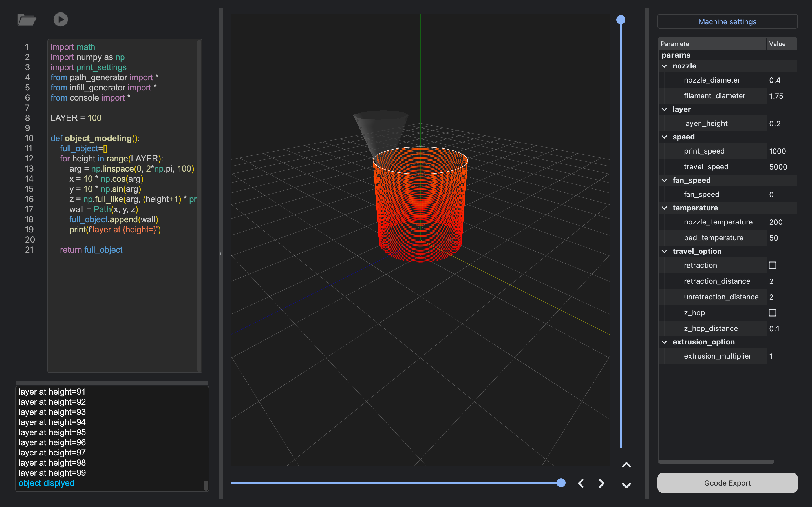
Task: Enable the z_hop checkbox
Action: [773, 313]
